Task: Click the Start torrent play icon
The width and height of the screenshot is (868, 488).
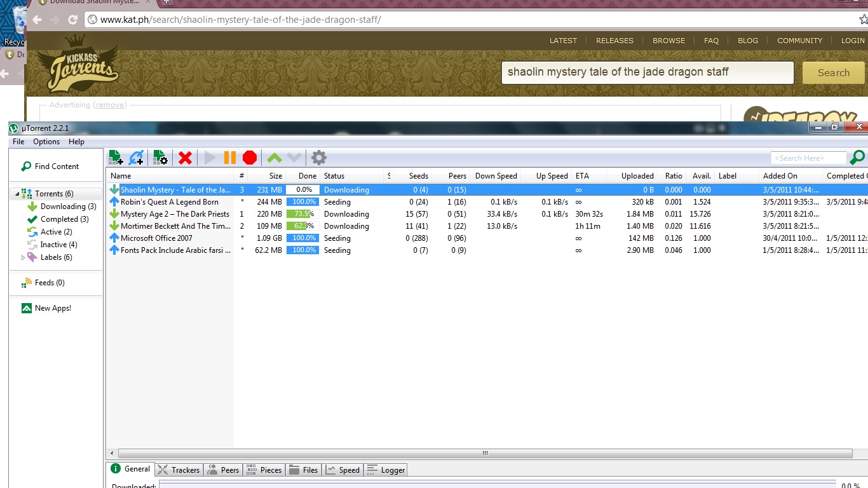Action: 210,158
